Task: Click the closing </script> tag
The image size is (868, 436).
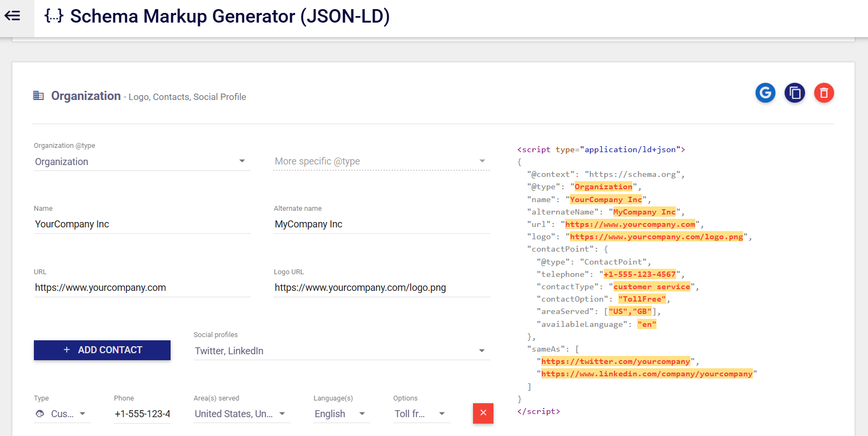Action: (539, 411)
